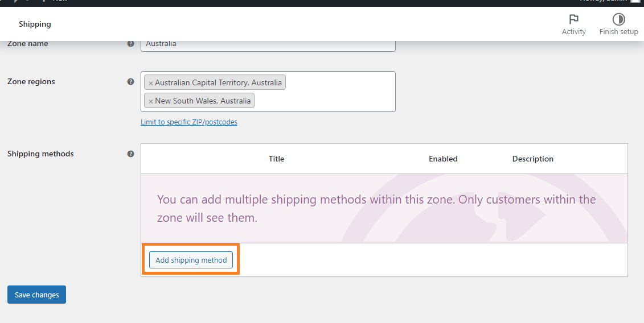The height and width of the screenshot is (323, 644).
Task: Click the Zone regions label
Action: (x=31, y=82)
